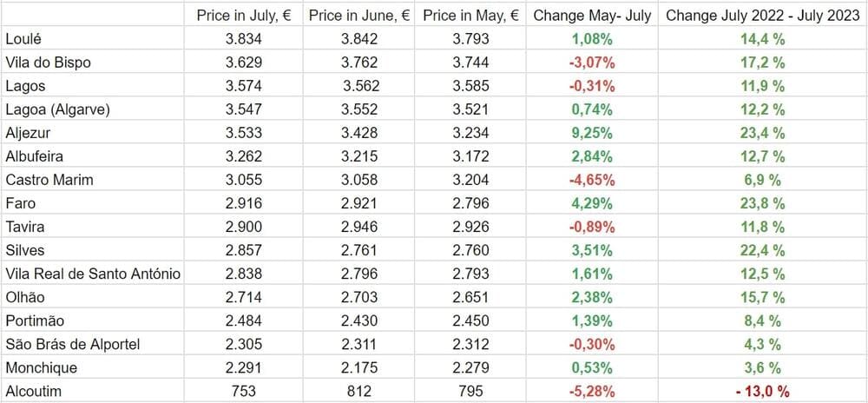The height and width of the screenshot is (403, 868).
Task: Select the Loulé row label
Action: pyautogui.click(x=23, y=39)
